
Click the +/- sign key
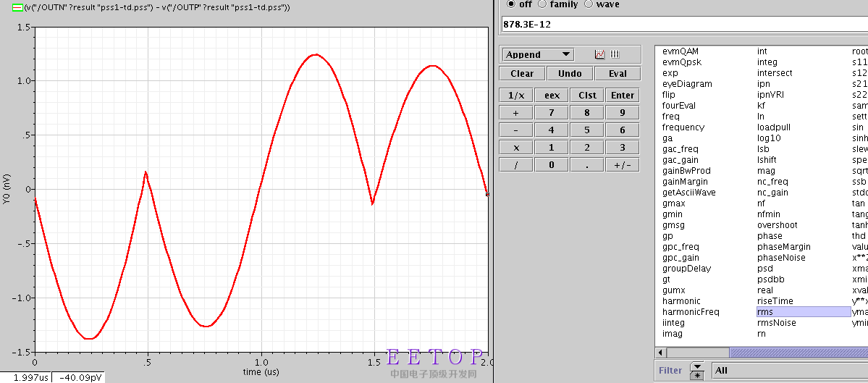pyautogui.click(x=622, y=165)
